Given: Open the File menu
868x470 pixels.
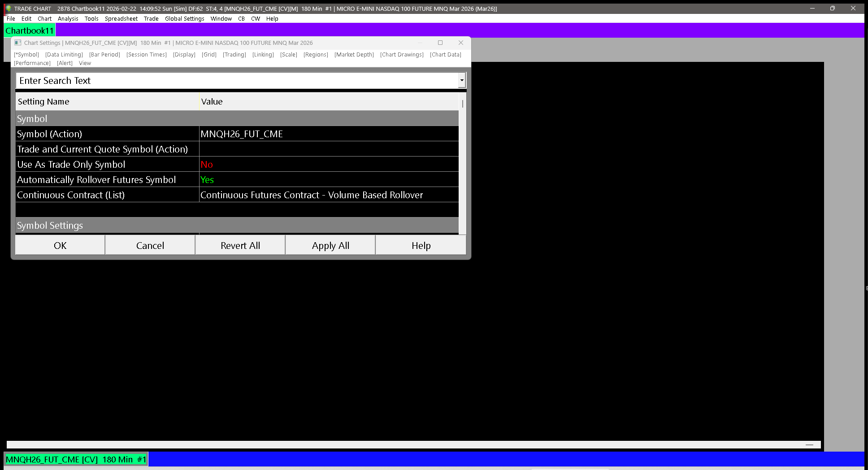Looking at the screenshot, I should click(x=11, y=18).
